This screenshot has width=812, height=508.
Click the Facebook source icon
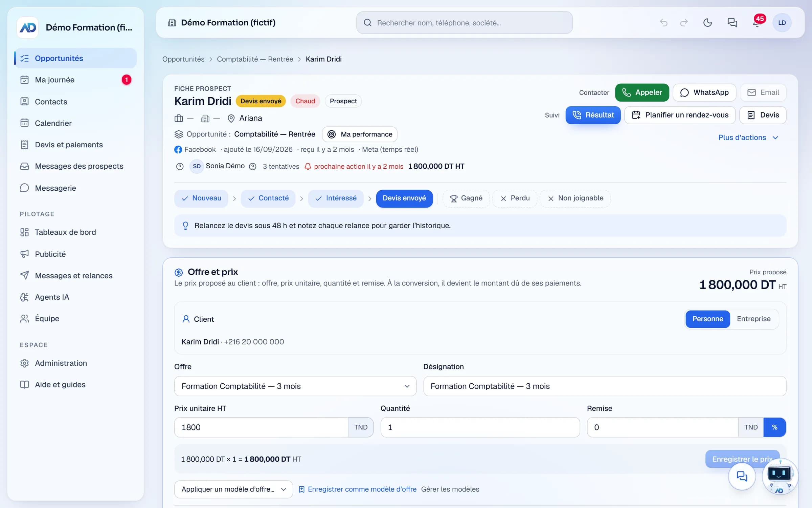point(178,149)
